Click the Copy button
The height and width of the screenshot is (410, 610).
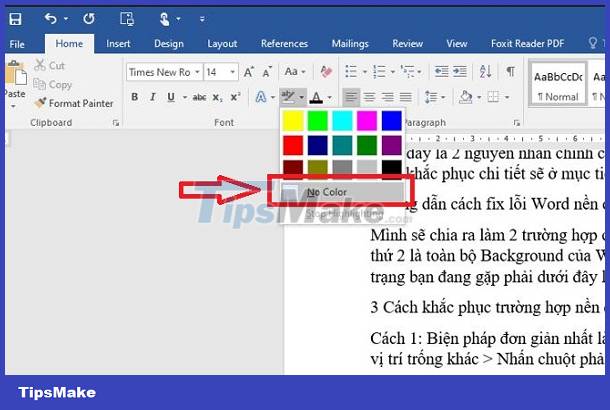(53, 84)
